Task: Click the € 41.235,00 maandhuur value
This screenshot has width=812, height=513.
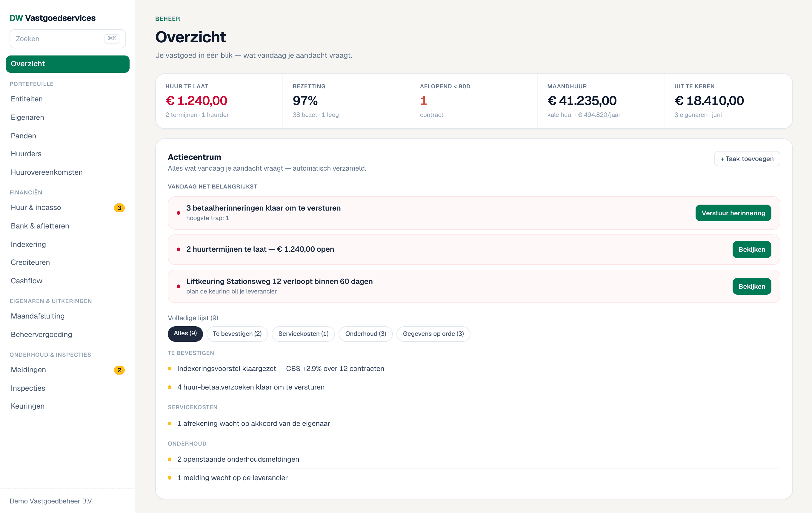Action: click(582, 101)
